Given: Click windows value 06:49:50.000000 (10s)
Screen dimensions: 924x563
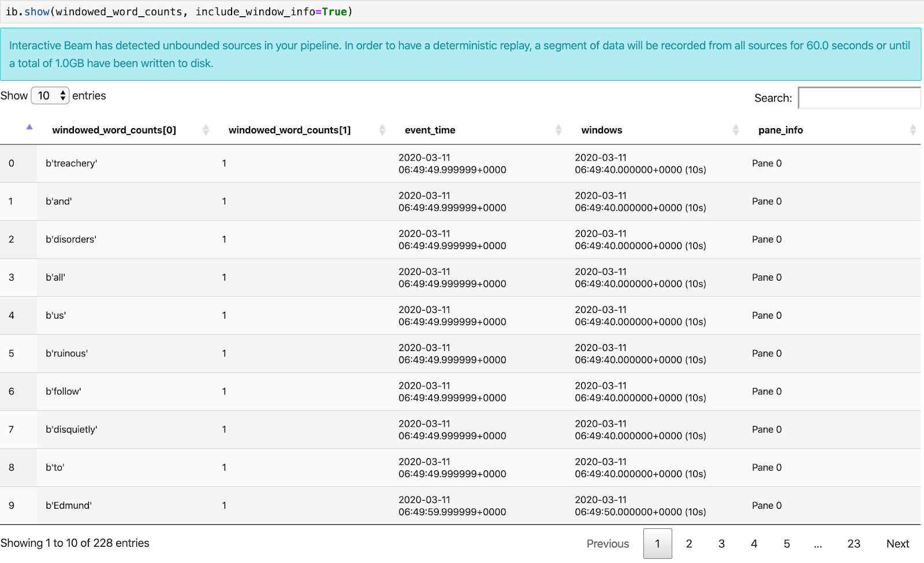Looking at the screenshot, I should [640, 506].
